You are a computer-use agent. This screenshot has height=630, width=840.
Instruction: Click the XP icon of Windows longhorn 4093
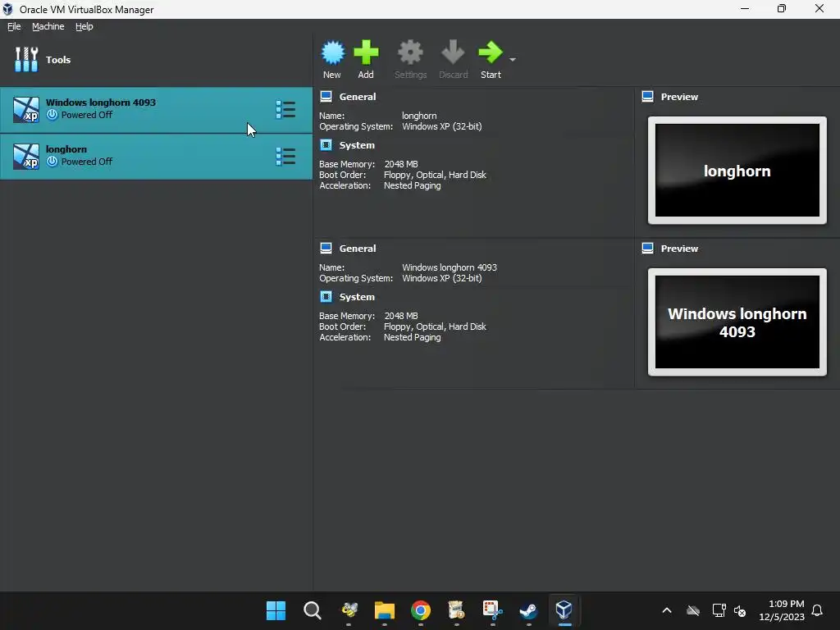(26, 110)
